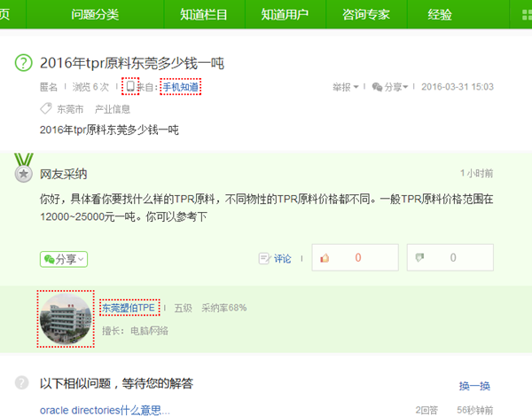
Task: Click the question title 2016年tpr原料东莞多少钱一吨
Action: tap(132, 63)
